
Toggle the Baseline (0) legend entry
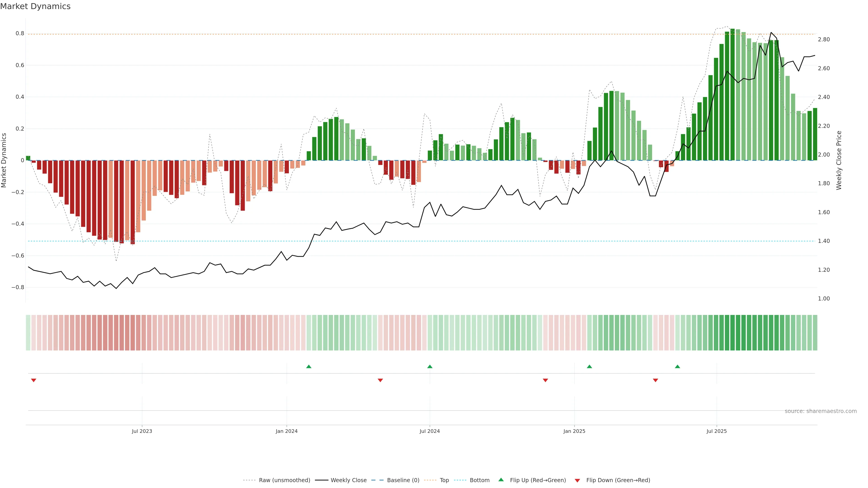pos(403,480)
